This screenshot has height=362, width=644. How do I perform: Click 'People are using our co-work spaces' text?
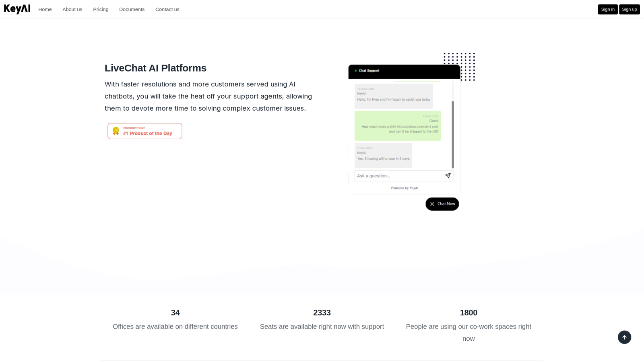469,333
